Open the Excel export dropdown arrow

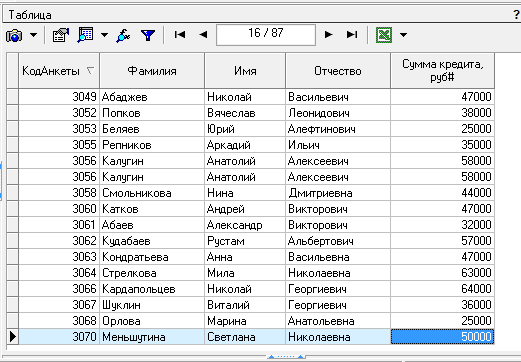403,35
